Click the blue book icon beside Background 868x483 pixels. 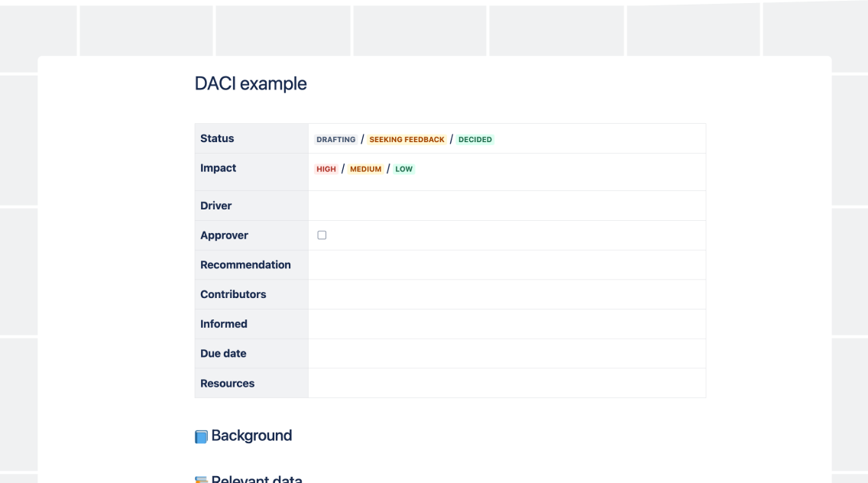(x=201, y=436)
